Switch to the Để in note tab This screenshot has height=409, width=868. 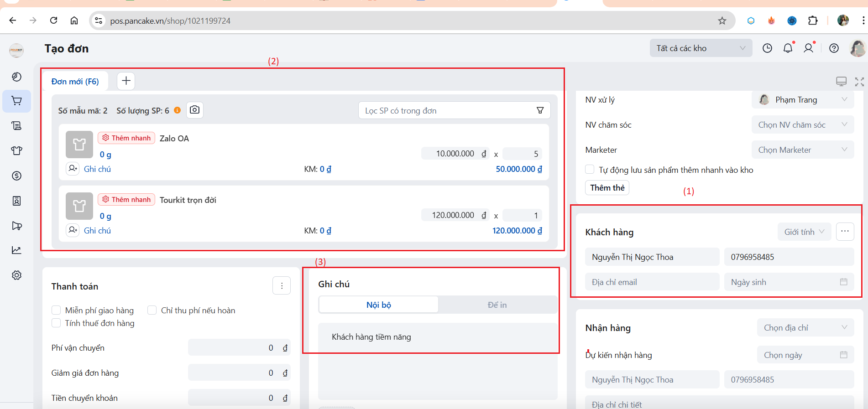[x=497, y=305]
